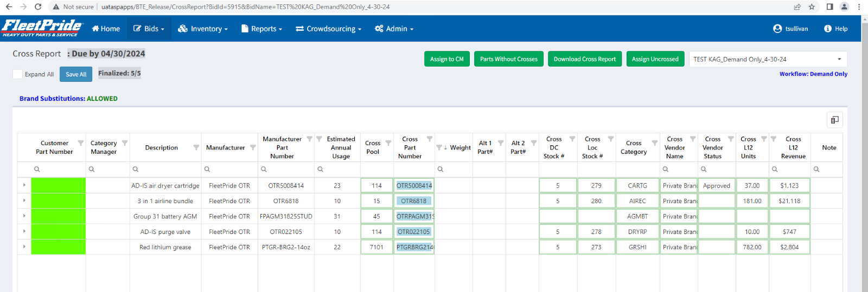Open filter for Cross Category column
Screen dimensions: 868x292
tap(655, 143)
